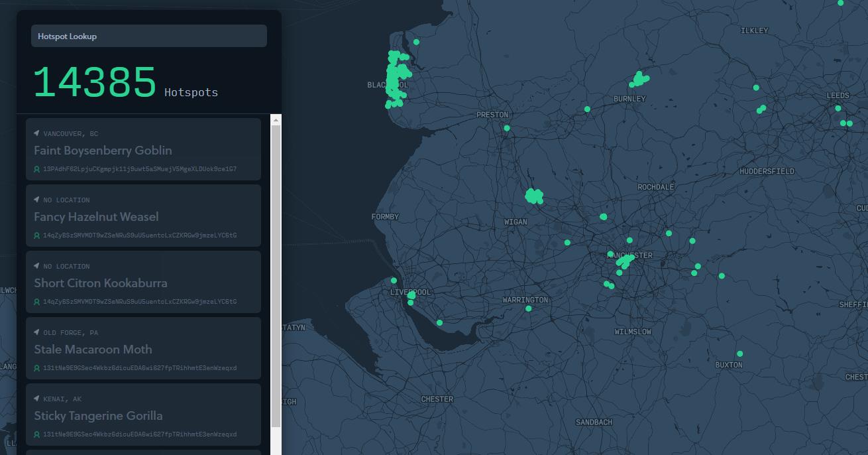Click owner icon under Faint Boysenberry Goblin

coord(37,169)
